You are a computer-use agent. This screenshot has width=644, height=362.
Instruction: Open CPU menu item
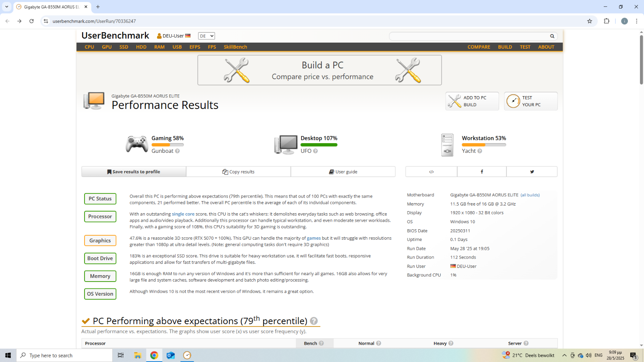[x=89, y=47]
